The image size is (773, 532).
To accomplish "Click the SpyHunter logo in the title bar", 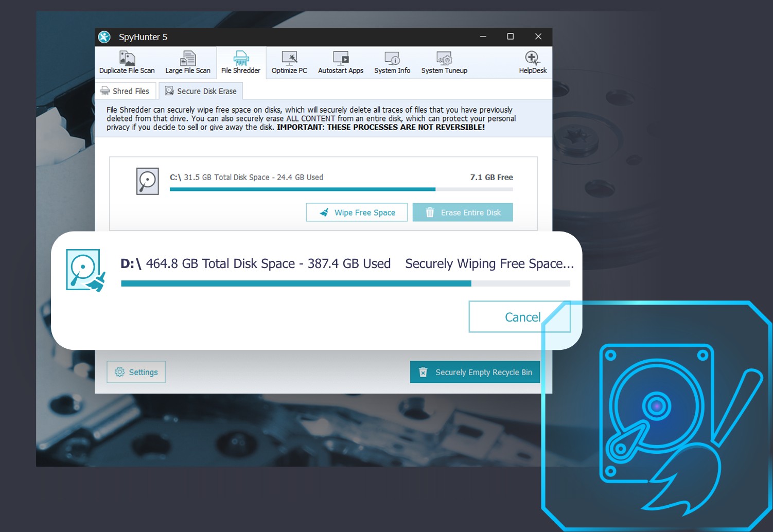I will coord(104,37).
